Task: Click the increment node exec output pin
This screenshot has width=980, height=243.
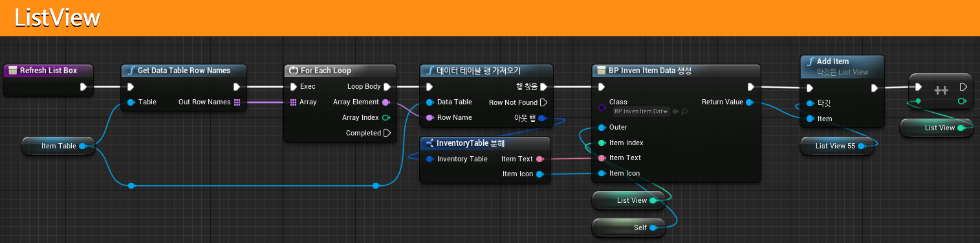Action: [x=963, y=86]
